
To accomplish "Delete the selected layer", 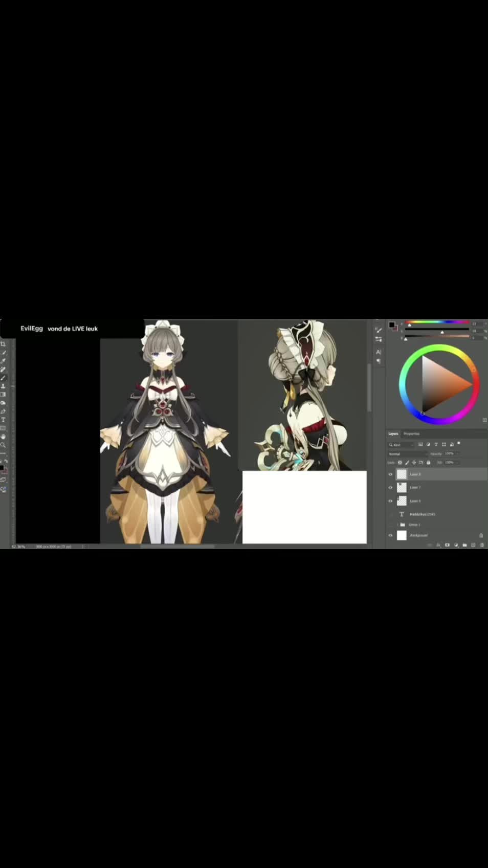I will click(x=482, y=545).
